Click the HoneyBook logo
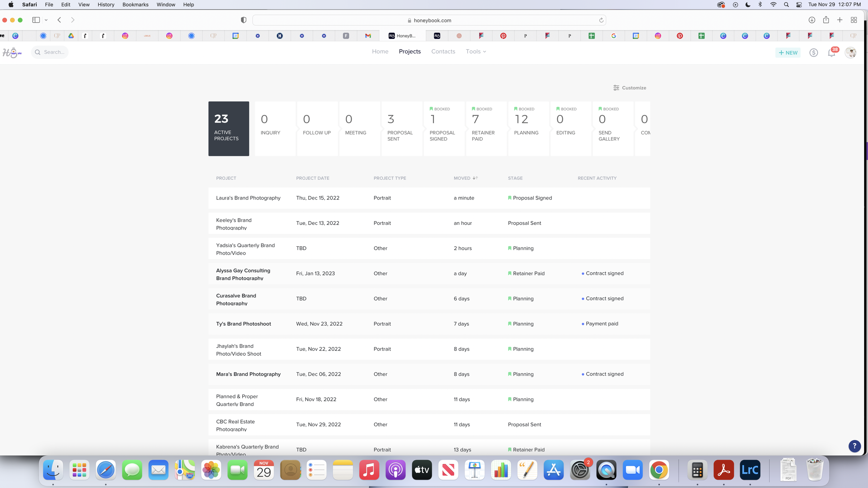 pyautogui.click(x=12, y=52)
